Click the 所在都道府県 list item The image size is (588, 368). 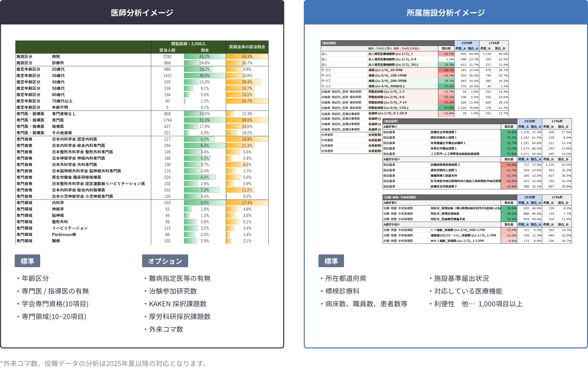[x=345, y=278]
